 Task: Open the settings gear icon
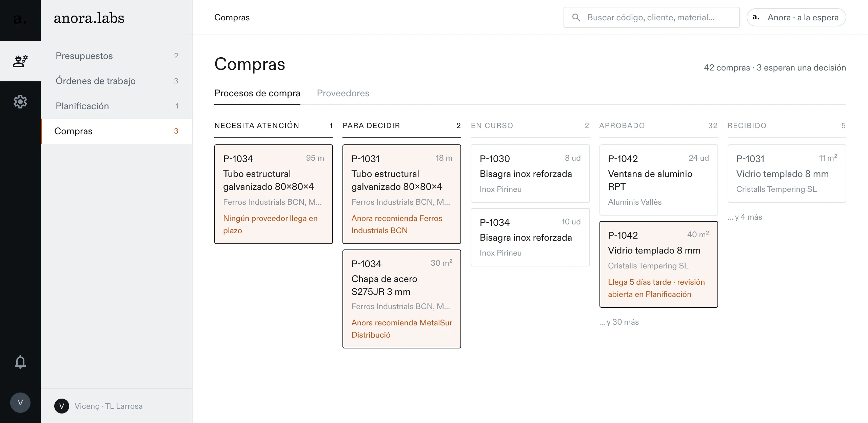[x=20, y=102]
